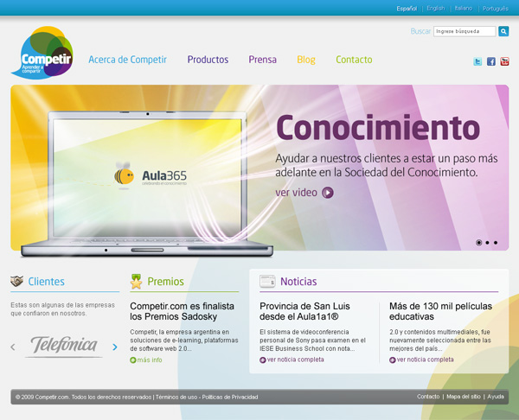Click the green plus icon by 'más info'
519x420 pixels.
pos(133,360)
